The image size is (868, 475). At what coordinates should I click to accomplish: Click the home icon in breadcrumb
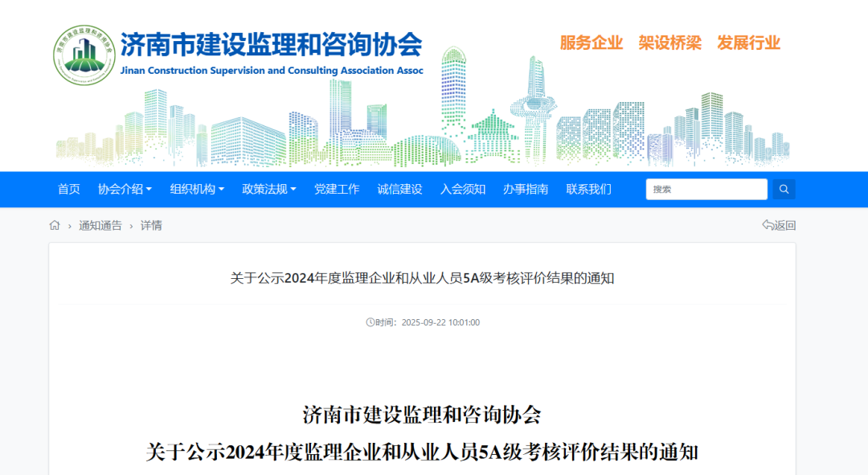[55, 226]
